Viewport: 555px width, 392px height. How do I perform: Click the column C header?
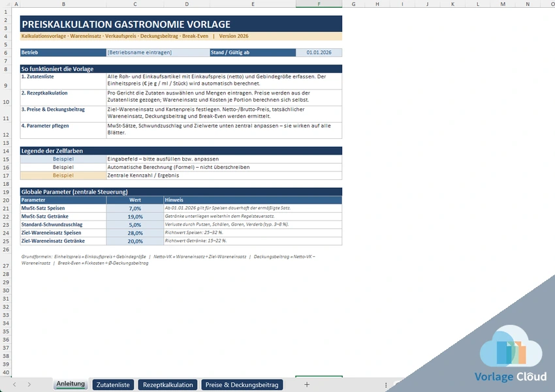(x=135, y=4)
